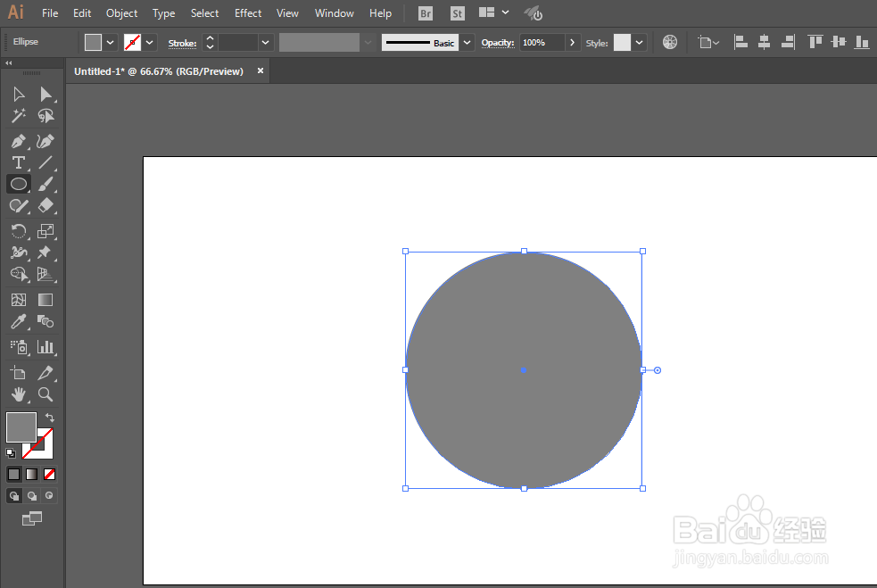Change the screen mode
877x588 pixels.
pos(32,518)
